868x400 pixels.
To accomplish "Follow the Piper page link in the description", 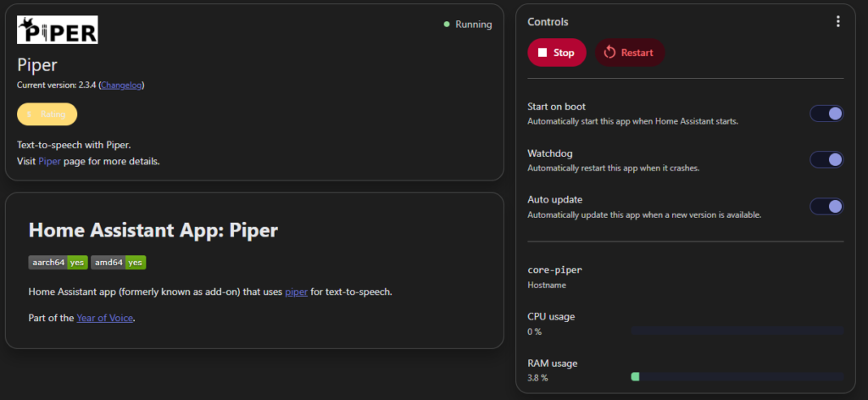I will click(x=49, y=162).
